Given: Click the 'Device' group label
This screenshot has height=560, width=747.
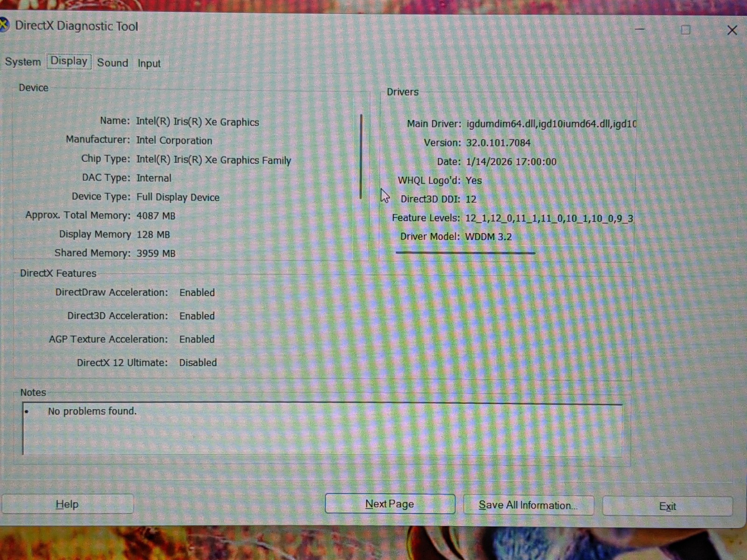Looking at the screenshot, I should click(x=33, y=88).
